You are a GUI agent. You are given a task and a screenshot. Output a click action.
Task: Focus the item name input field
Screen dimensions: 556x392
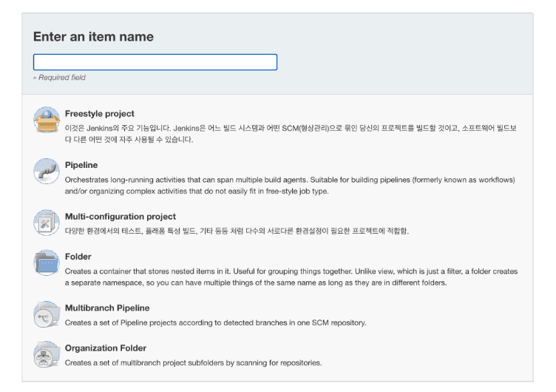tap(155, 62)
